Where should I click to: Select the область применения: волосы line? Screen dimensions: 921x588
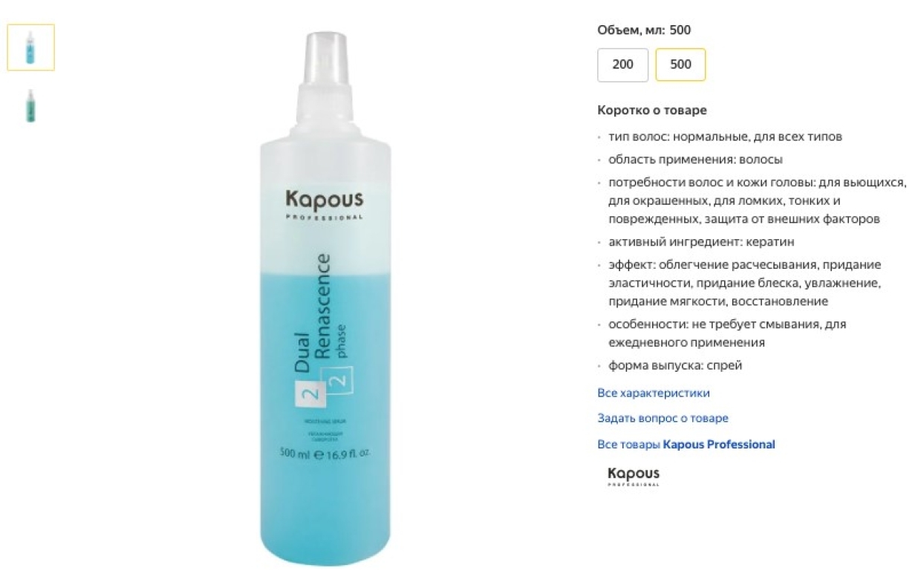point(695,159)
